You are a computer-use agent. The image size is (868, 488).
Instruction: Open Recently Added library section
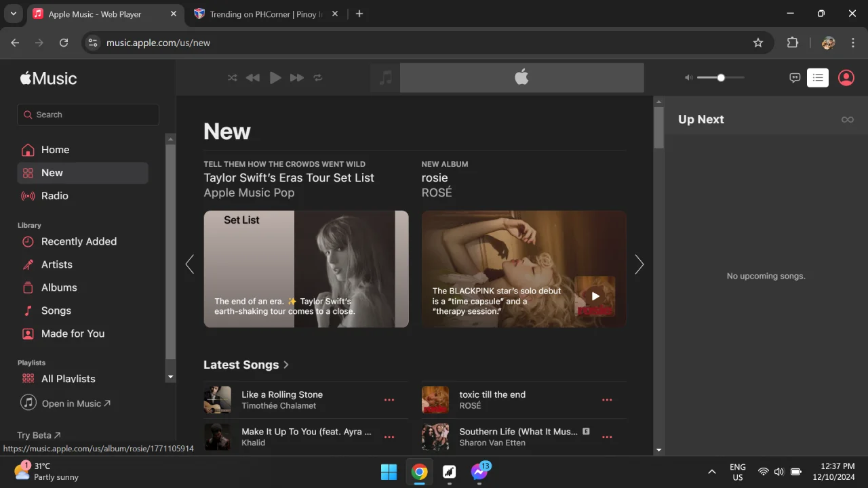pos(83,241)
